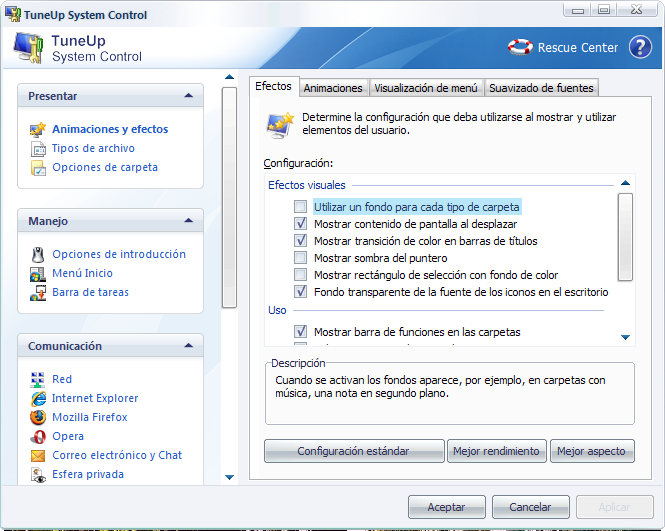665x531 pixels.
Task: Click the Menú Inicio icon
Action: [x=38, y=274]
